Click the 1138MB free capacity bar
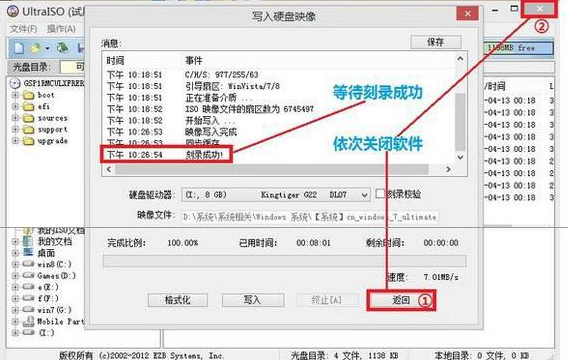Image resolution: width=568 pixels, height=360 pixels. tap(518, 48)
